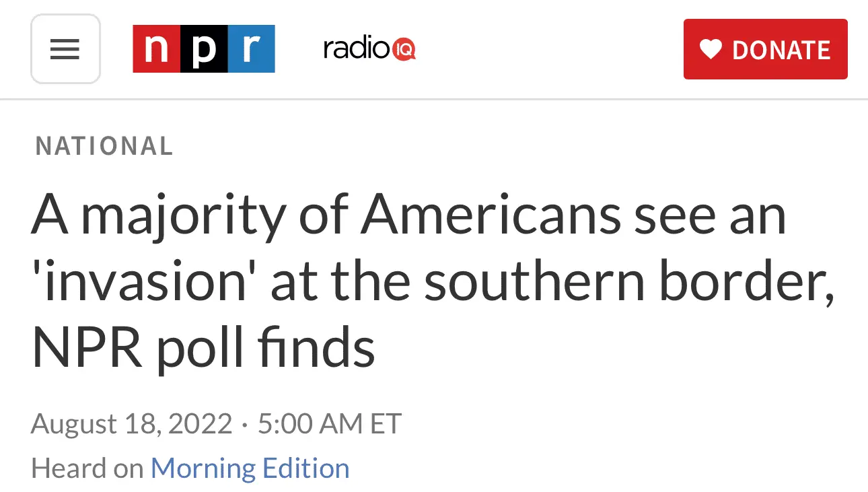Viewport: 868px width, 492px height.
Task: Click the word 'invasion' in the headline
Action: click(144, 283)
